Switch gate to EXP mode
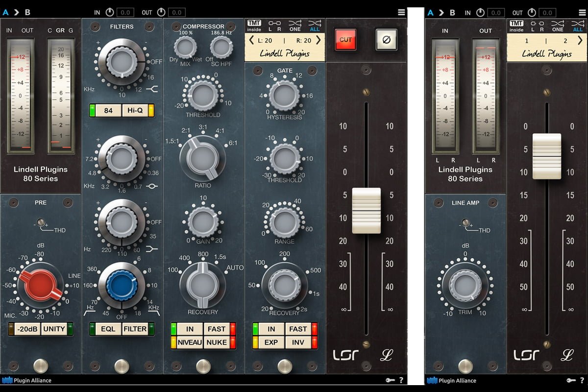 click(x=271, y=342)
